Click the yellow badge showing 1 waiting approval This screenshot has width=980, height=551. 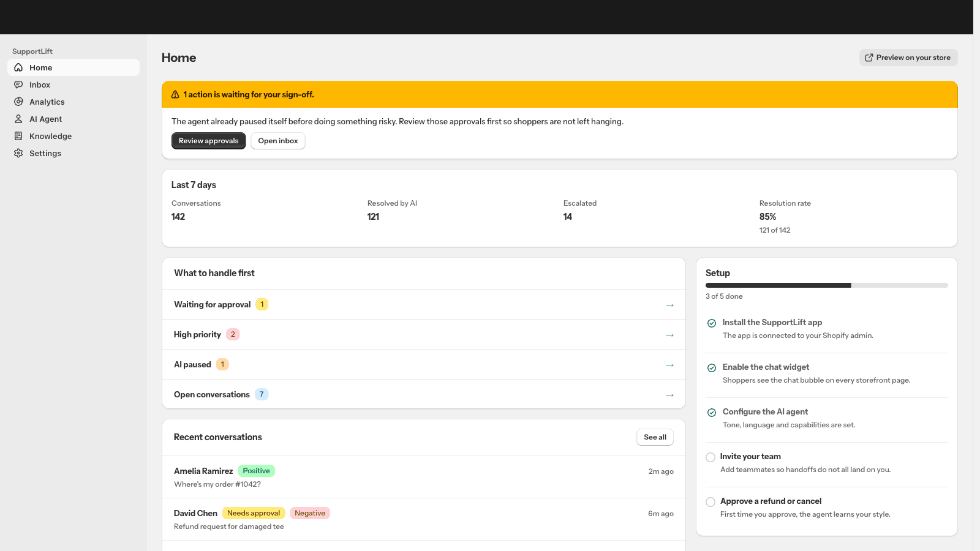262,304
